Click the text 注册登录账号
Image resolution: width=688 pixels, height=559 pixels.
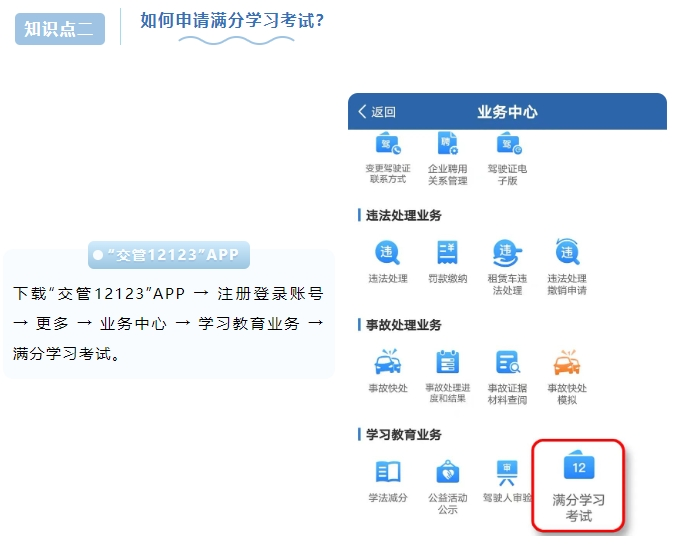(x=271, y=294)
